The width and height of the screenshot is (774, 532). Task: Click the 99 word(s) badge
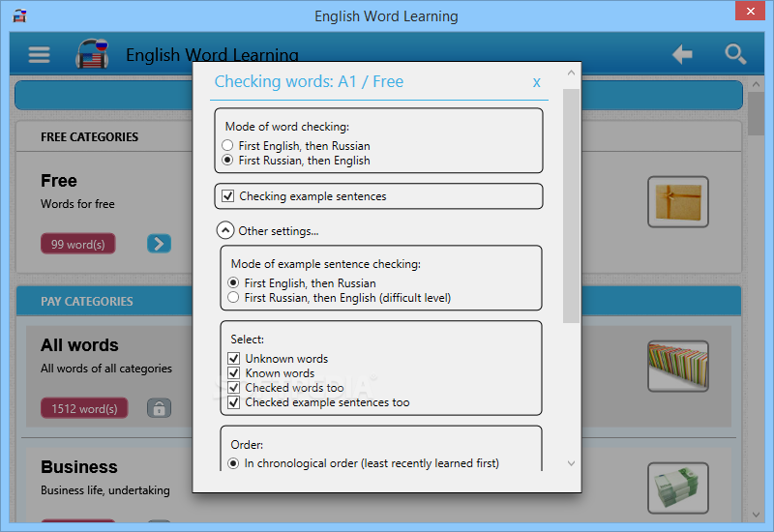pyautogui.click(x=78, y=244)
